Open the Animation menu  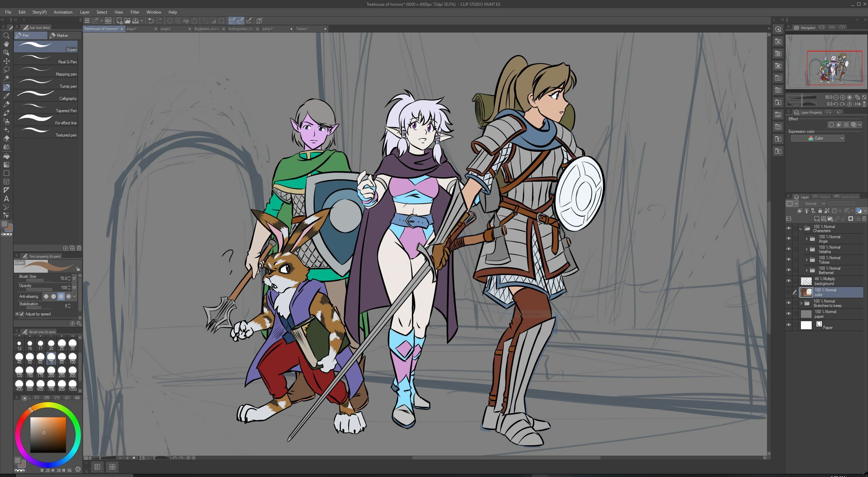(x=63, y=12)
